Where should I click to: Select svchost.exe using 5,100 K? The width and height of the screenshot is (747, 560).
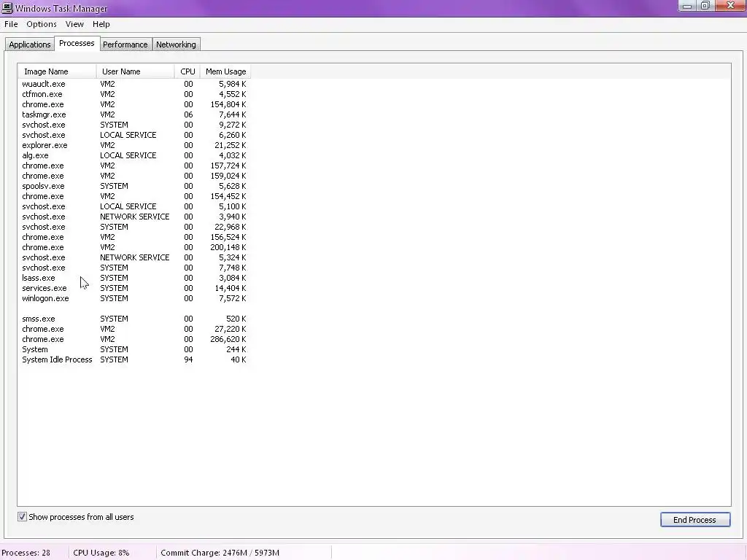(134, 206)
